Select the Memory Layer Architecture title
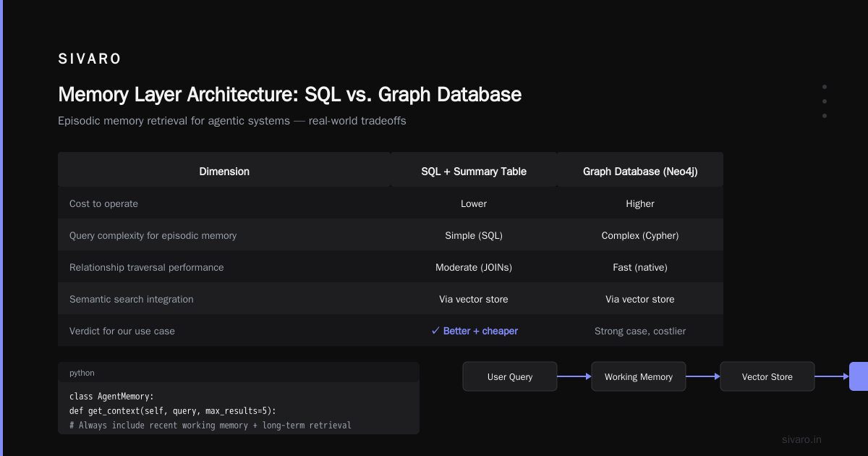The width and height of the screenshot is (868, 456). click(x=289, y=95)
